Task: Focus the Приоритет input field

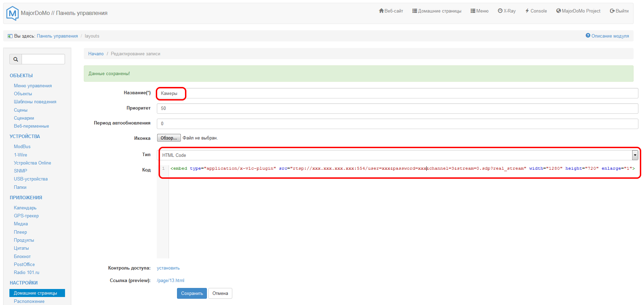Action: click(x=397, y=109)
